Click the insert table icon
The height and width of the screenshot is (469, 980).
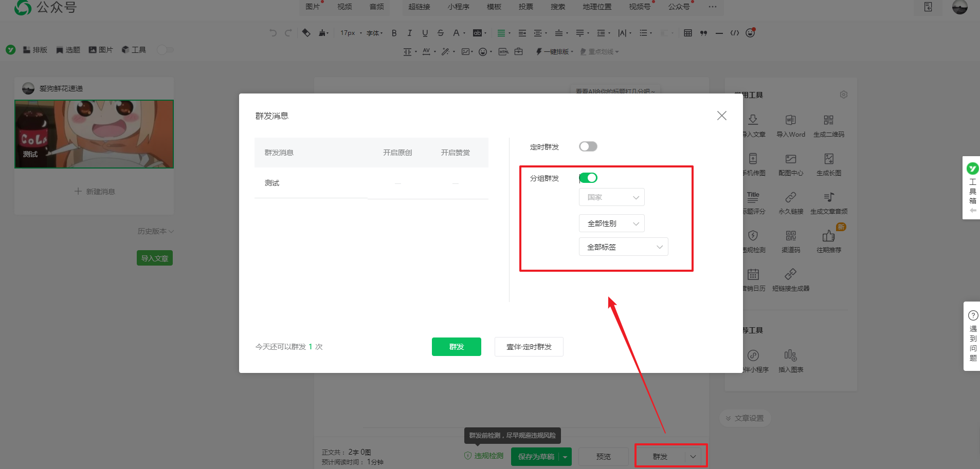(x=688, y=33)
